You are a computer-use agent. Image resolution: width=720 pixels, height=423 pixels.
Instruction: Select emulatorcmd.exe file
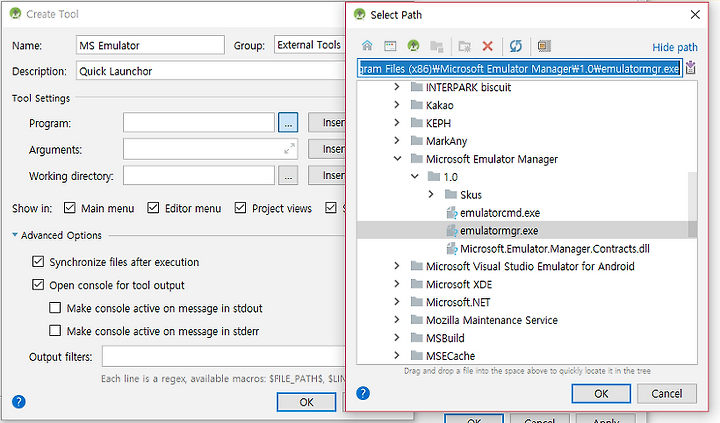pyautogui.click(x=500, y=213)
